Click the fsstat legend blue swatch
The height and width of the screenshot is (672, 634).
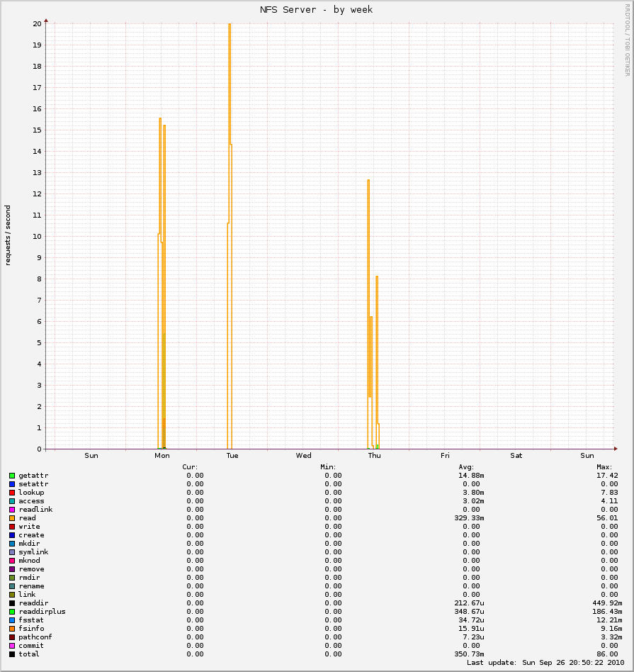tap(12, 620)
